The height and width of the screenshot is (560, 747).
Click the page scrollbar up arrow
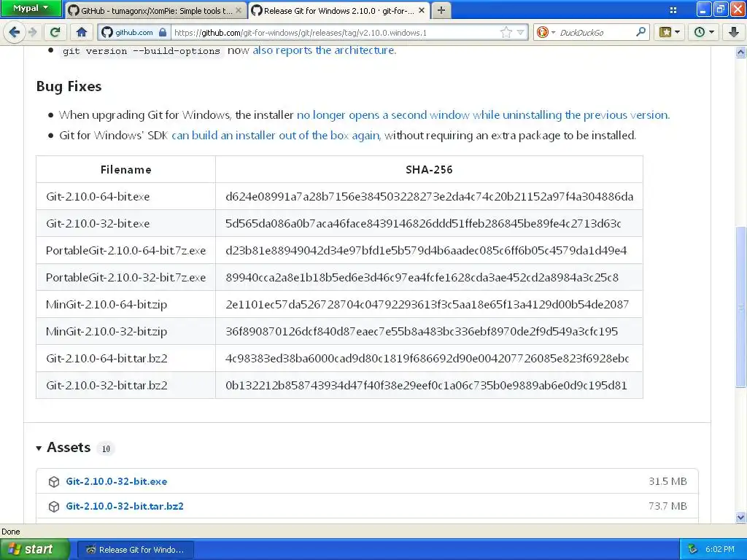point(741,52)
